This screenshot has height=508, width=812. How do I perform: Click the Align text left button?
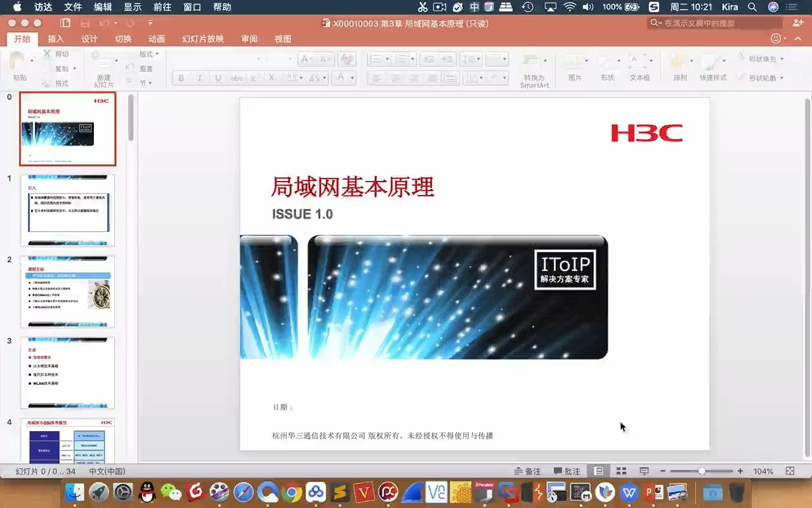(377, 78)
